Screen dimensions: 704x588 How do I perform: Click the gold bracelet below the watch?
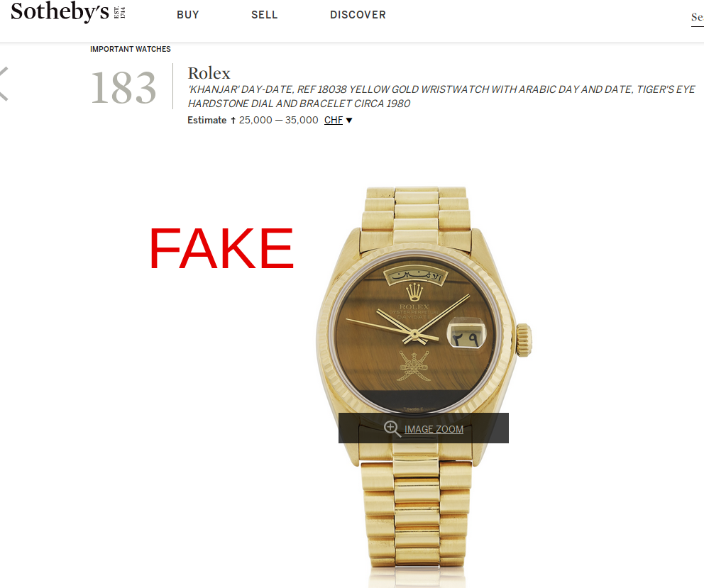click(417, 516)
